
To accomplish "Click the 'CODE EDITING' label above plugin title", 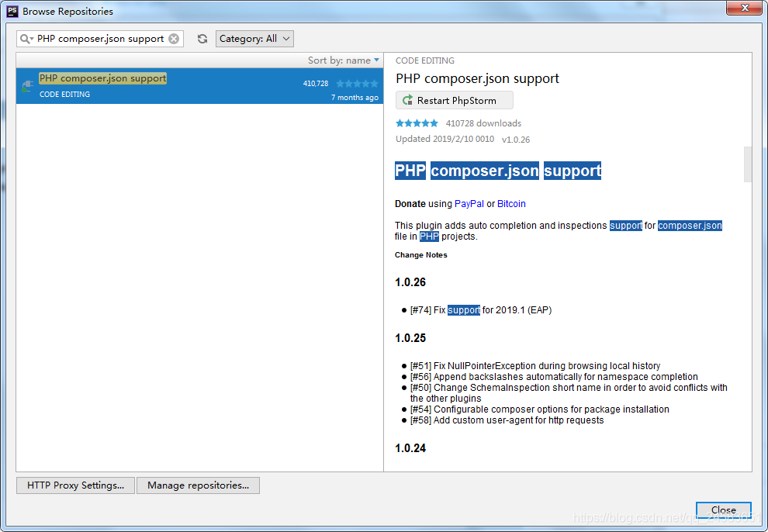I will (425, 60).
